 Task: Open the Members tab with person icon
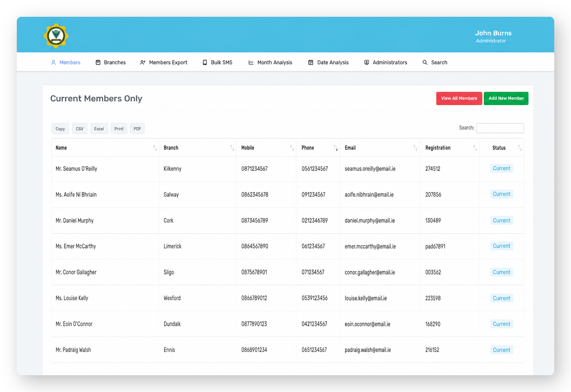(65, 62)
